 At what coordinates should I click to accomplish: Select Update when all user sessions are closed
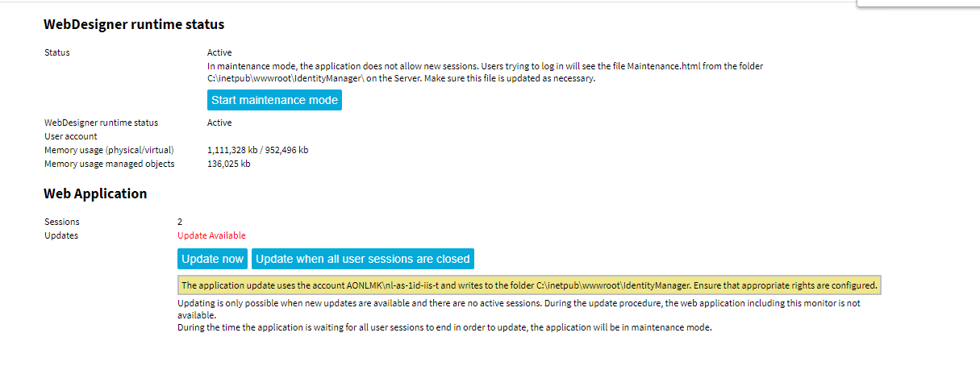coord(362,259)
